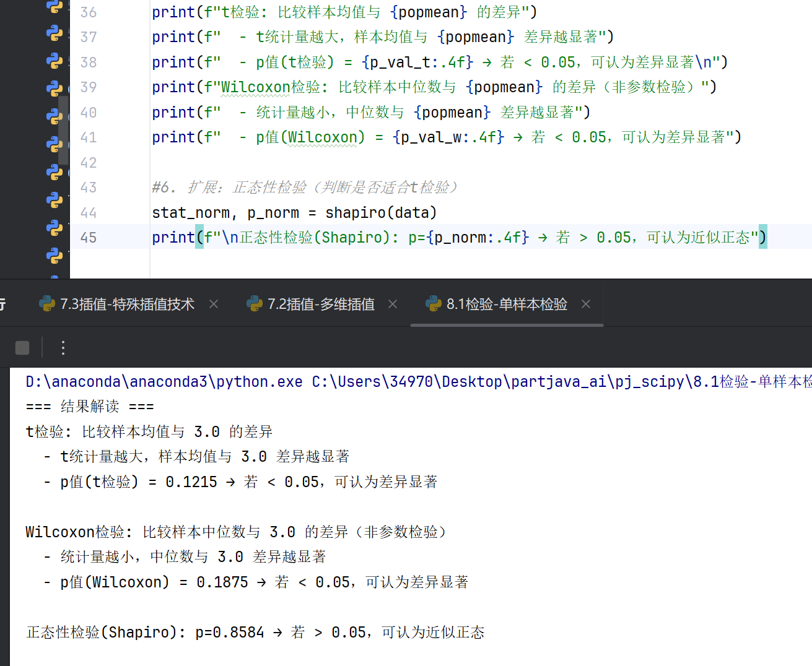Image resolution: width=812 pixels, height=666 pixels.
Task: Select the Python file icon beside line 40
Action: (x=55, y=116)
